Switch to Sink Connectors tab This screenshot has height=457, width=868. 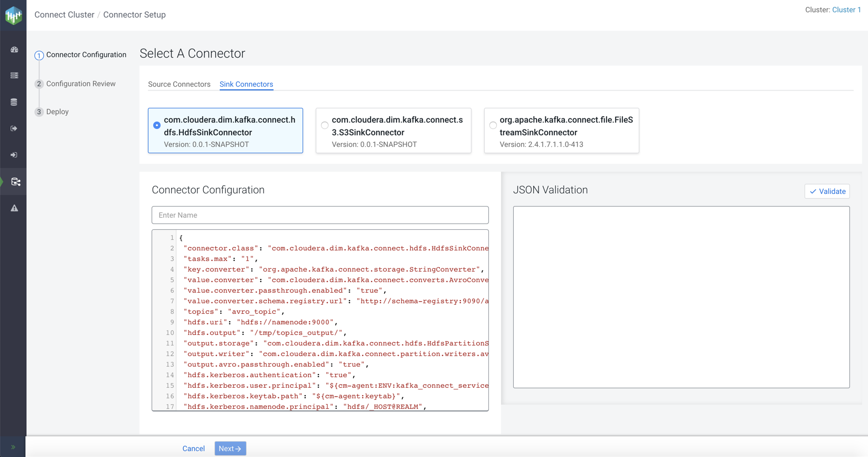(x=246, y=85)
